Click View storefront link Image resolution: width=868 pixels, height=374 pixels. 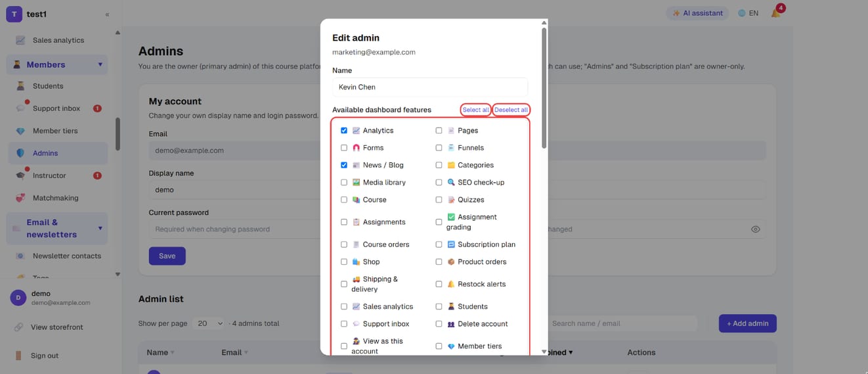coord(56,327)
